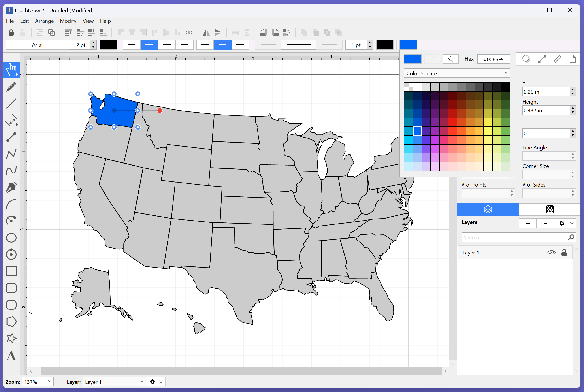The width and height of the screenshot is (584, 392).
Task: Toggle Layer 1 visibility
Action: coord(552,252)
